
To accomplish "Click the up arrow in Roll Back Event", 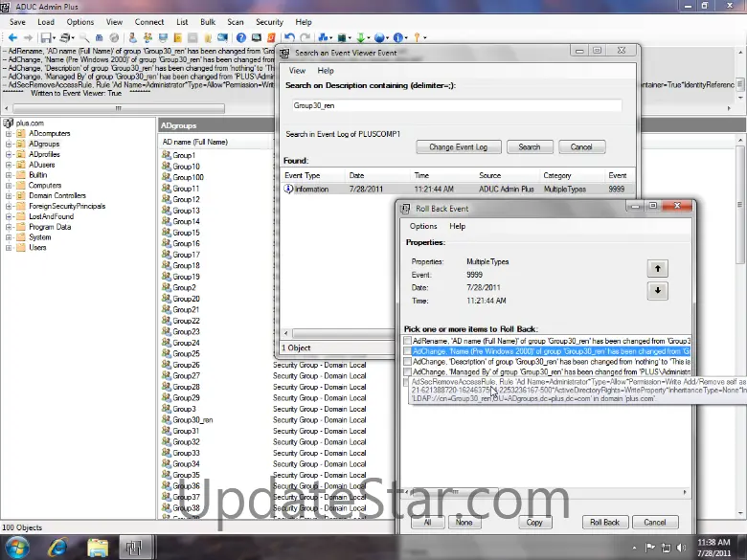I will click(x=657, y=269).
